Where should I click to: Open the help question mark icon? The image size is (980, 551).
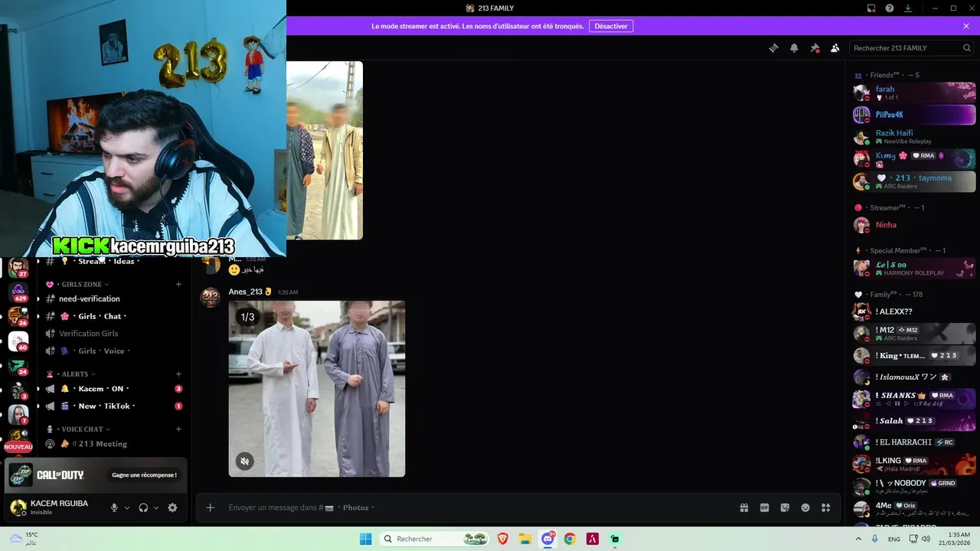(890, 8)
